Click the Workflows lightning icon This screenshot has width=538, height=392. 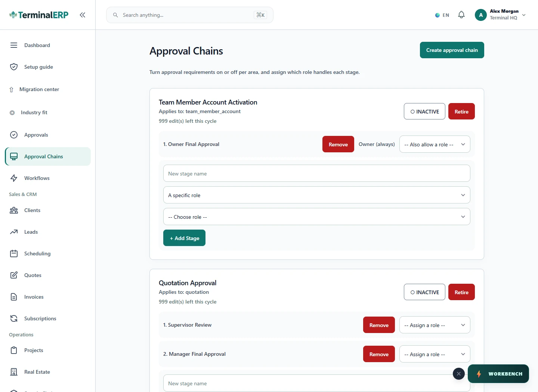point(14,178)
